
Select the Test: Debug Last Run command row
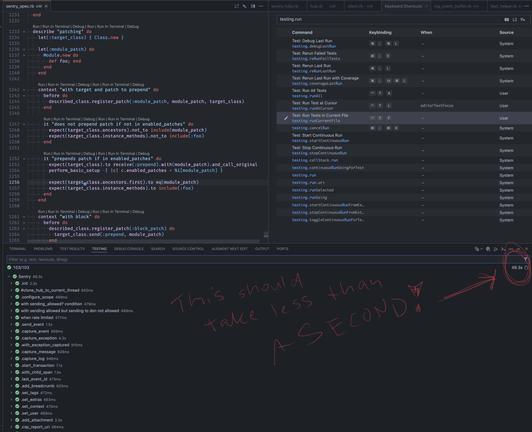(x=404, y=43)
